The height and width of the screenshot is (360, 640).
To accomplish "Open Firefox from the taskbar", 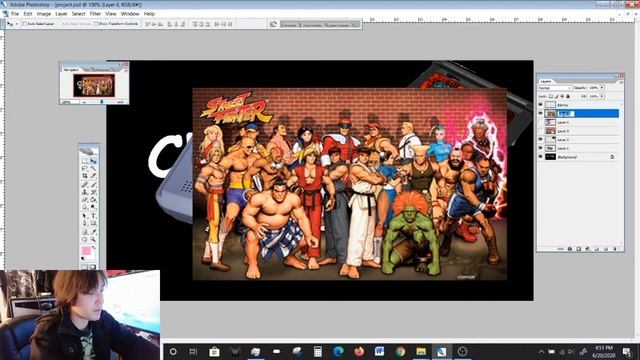I will [359, 351].
